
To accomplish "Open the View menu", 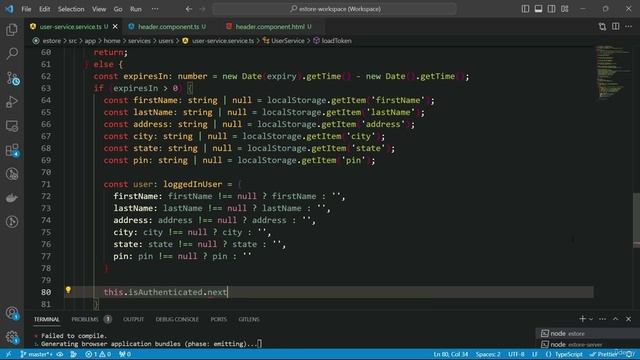I will coord(99,9).
